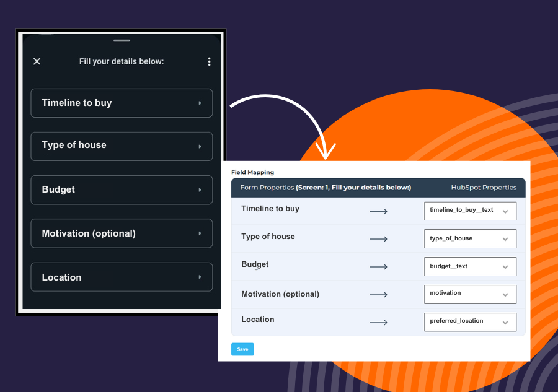Expand the Location field
The width and height of the screenshot is (558, 392).
122,277
